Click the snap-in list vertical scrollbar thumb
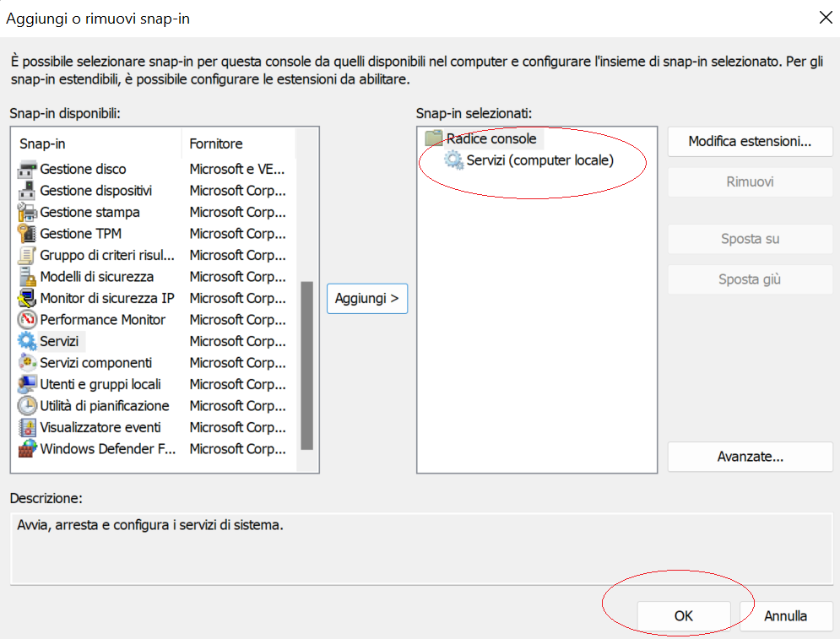Screen dimensions: 840x639 point(307,366)
